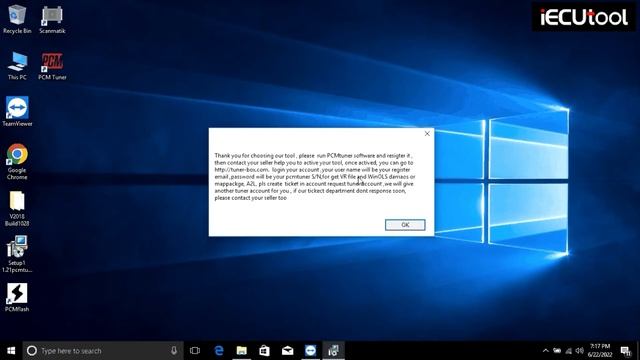Open the TeamViewer desktop shortcut
Image resolution: width=640 pixels, height=360 pixels.
[17, 112]
